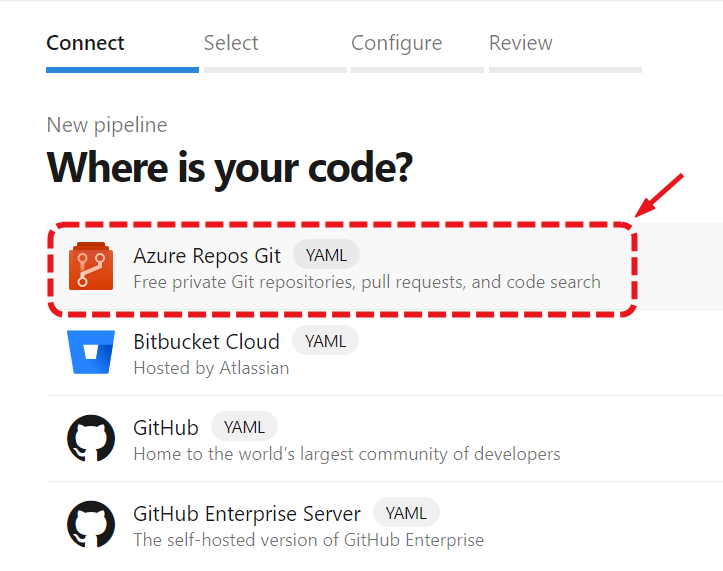This screenshot has width=723, height=571.
Task: Choose Azure Repos Git as source
Action: coord(207,256)
